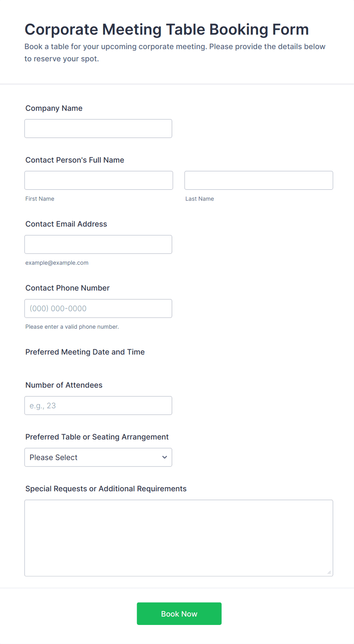Click the "Special Requests or Additional Requirements" label

[x=106, y=489]
